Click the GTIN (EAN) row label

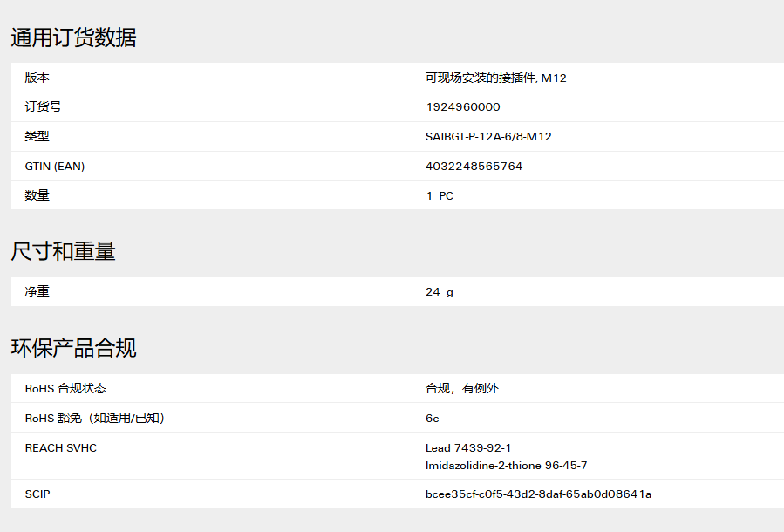click(55, 166)
